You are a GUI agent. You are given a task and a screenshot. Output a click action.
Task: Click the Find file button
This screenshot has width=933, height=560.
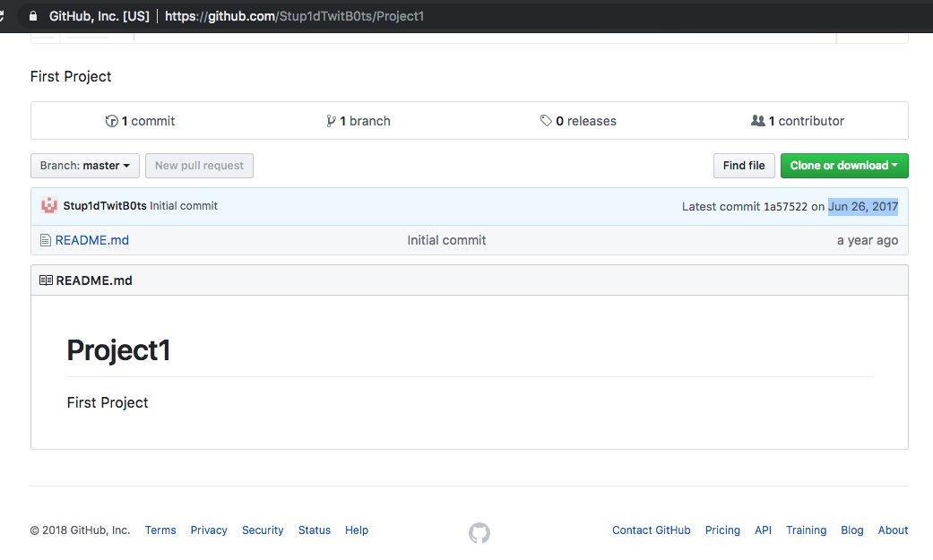click(x=744, y=166)
